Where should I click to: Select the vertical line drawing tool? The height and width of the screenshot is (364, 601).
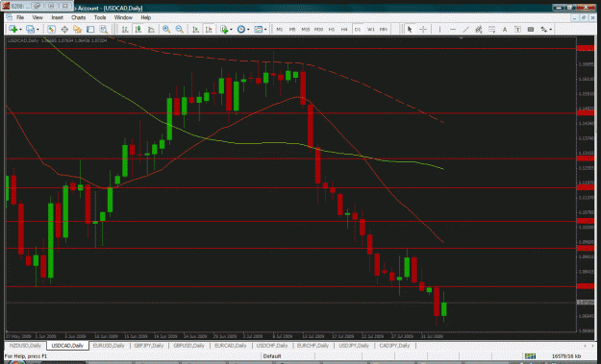coord(439,29)
